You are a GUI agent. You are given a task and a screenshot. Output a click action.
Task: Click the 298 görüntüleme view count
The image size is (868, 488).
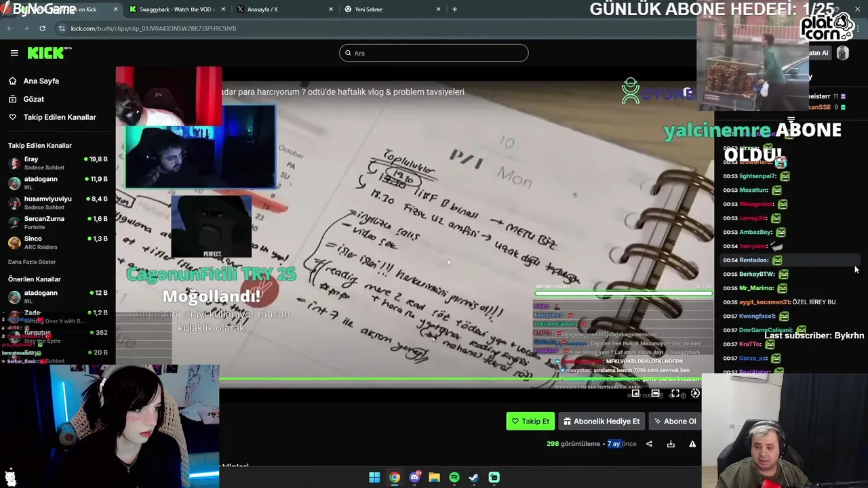tap(574, 444)
